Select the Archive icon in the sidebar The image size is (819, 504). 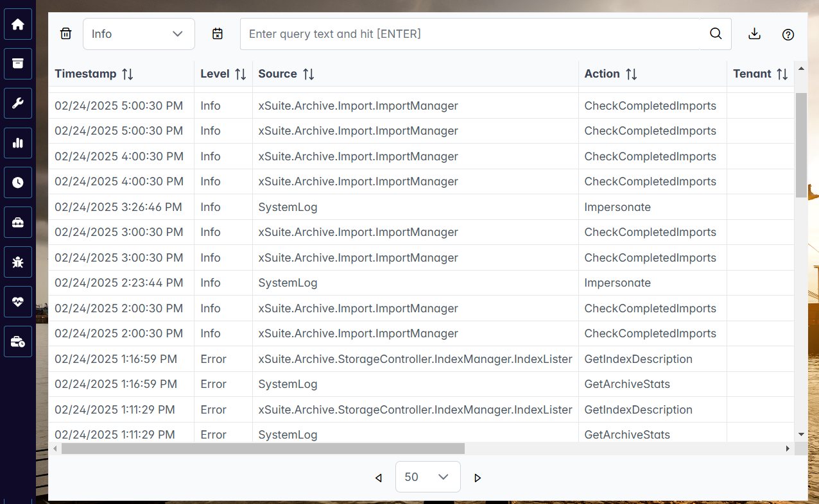click(17, 63)
